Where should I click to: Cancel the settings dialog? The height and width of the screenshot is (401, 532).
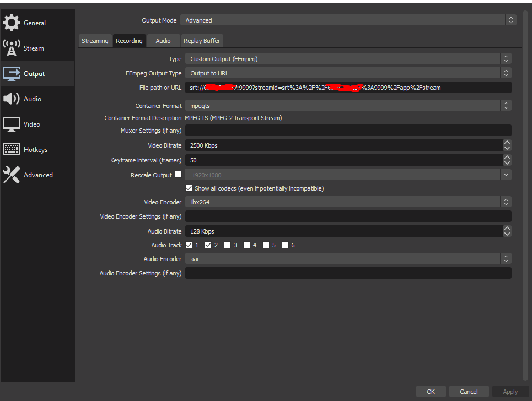pyautogui.click(x=469, y=391)
